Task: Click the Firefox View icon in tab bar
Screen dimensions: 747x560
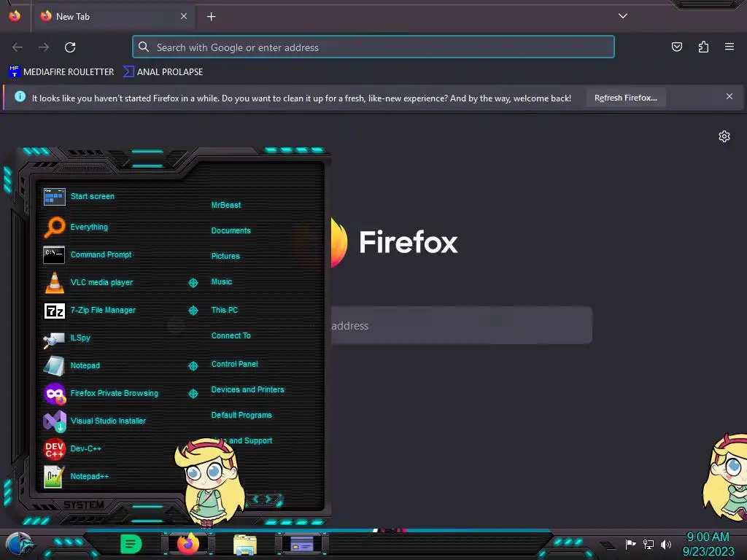Action: tap(15, 16)
